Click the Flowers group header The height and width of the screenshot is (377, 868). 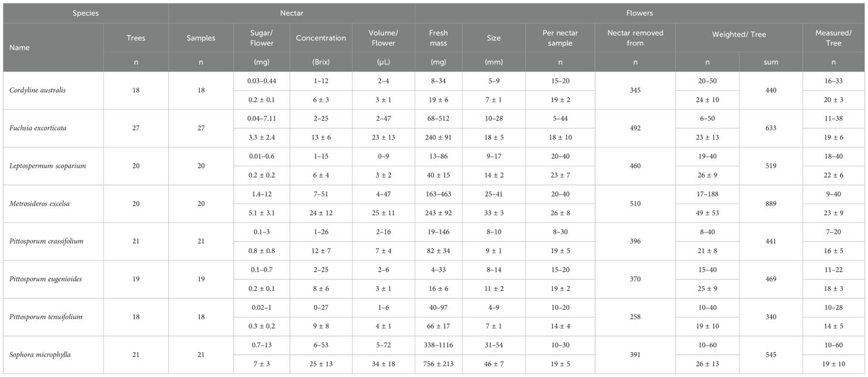tap(640, 12)
